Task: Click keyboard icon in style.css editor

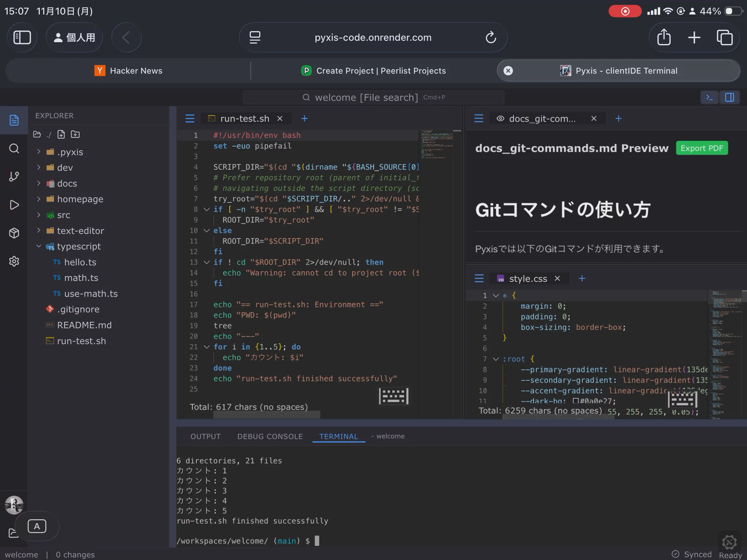Action: click(682, 400)
